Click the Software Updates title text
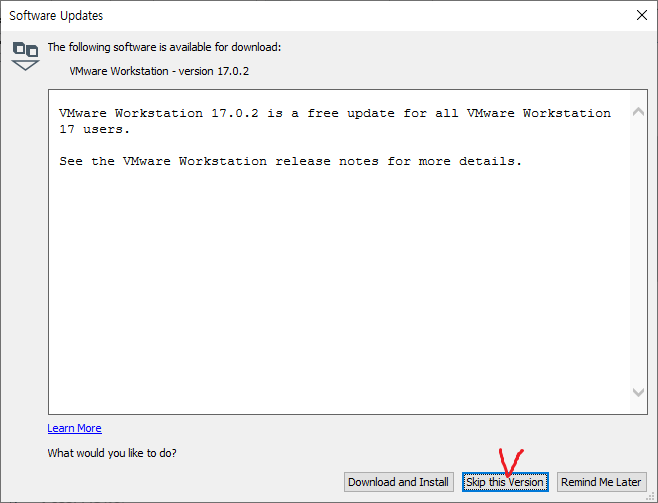Viewport: 658px width, 503px height. pyautogui.click(x=56, y=16)
